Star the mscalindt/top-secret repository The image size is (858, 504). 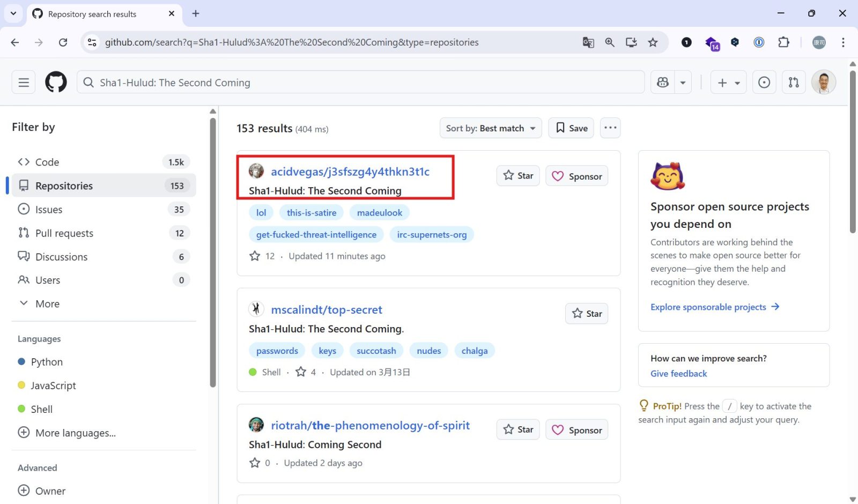587,314
